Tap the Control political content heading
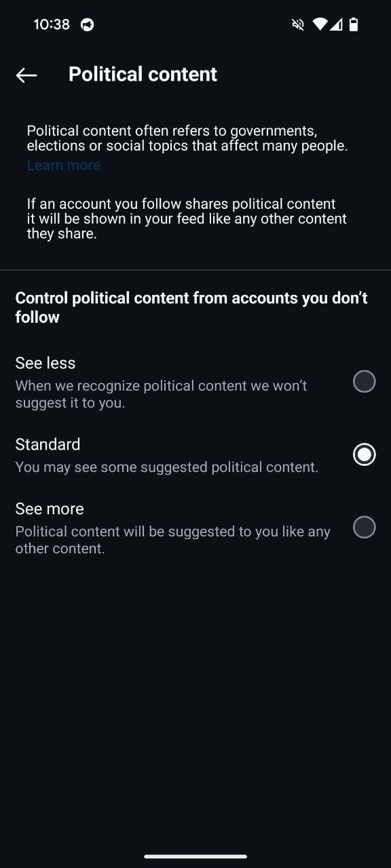Image resolution: width=391 pixels, height=868 pixels. point(191,307)
